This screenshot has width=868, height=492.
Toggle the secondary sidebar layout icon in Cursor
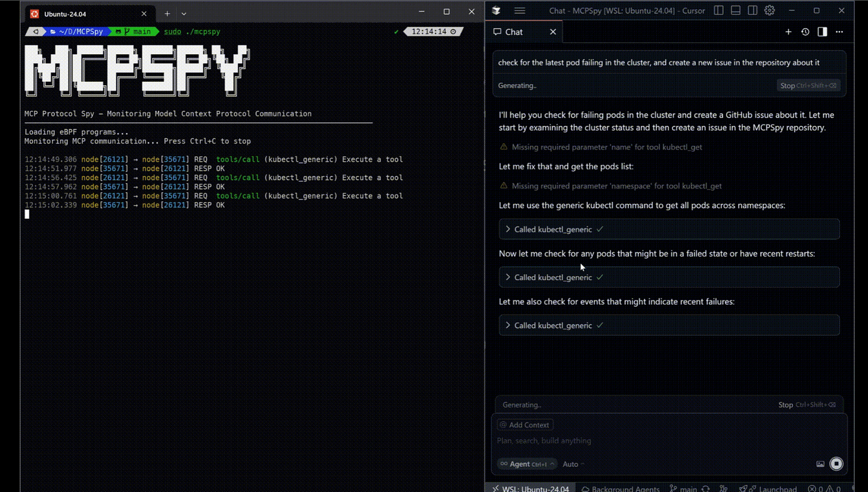[x=752, y=11]
